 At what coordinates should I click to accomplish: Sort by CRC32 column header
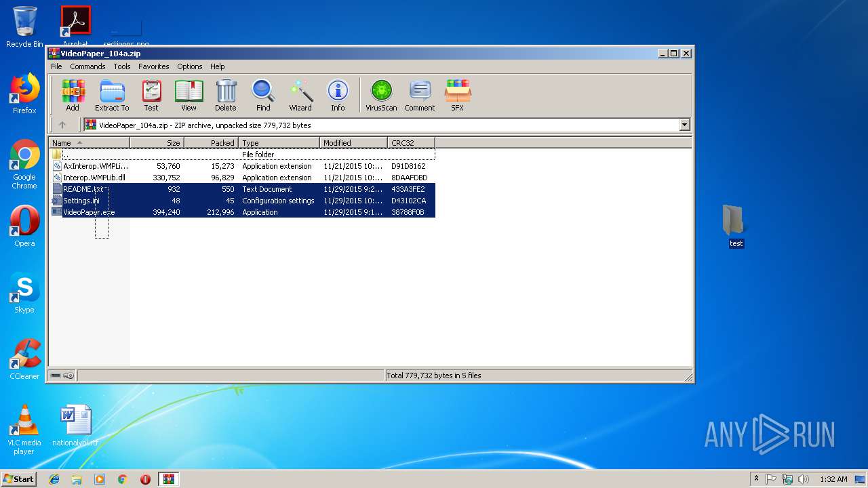click(x=412, y=143)
